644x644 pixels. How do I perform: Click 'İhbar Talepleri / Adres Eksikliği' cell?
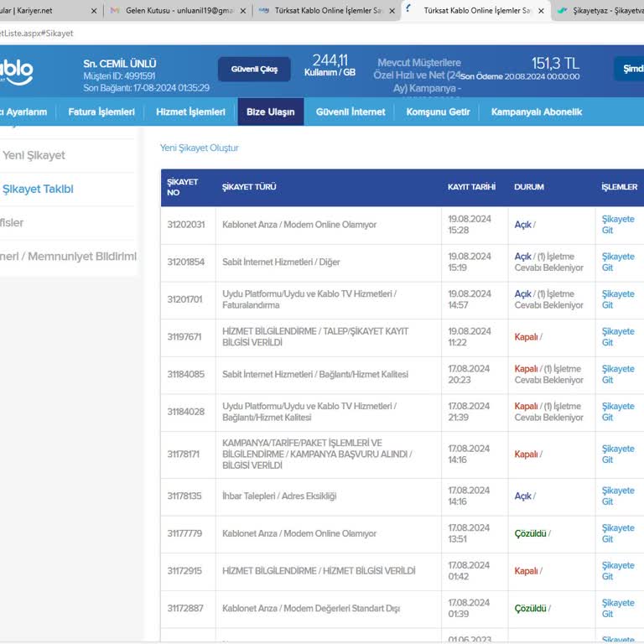[x=279, y=496]
